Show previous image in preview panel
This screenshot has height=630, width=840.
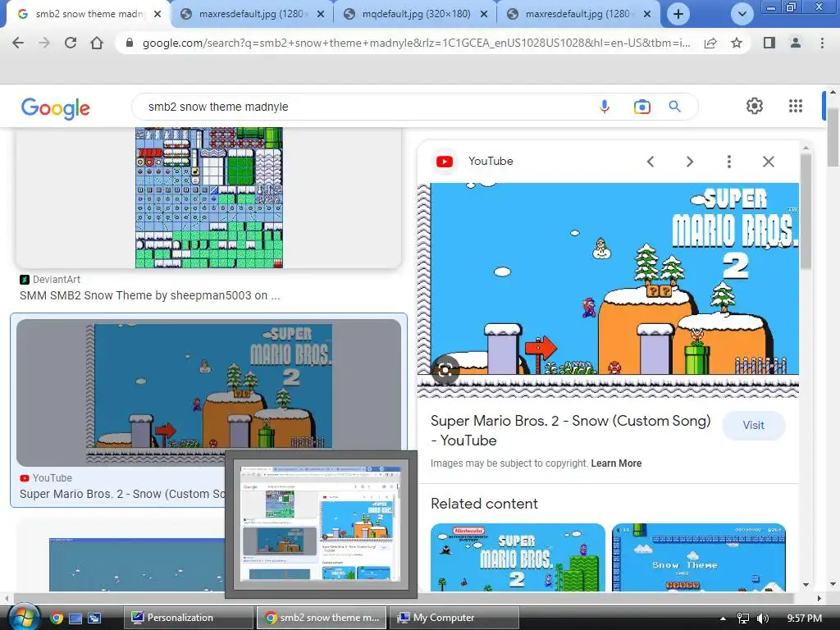[x=651, y=162]
